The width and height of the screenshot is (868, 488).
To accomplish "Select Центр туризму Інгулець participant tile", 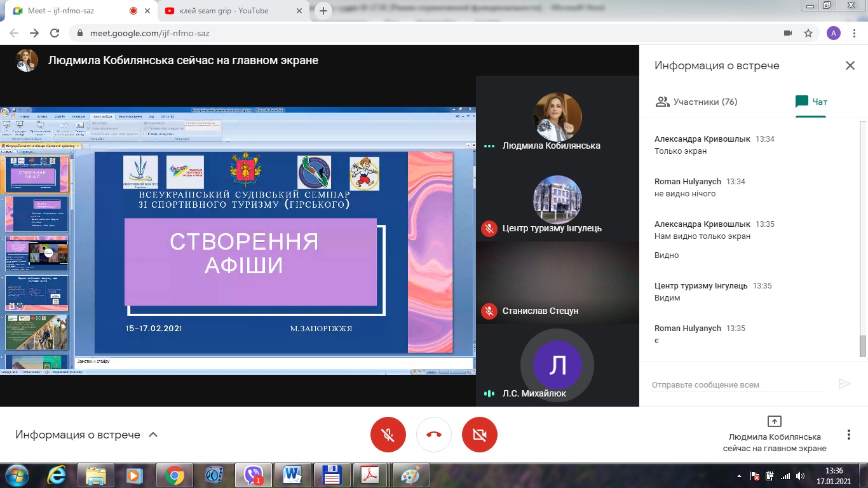I will tap(557, 200).
